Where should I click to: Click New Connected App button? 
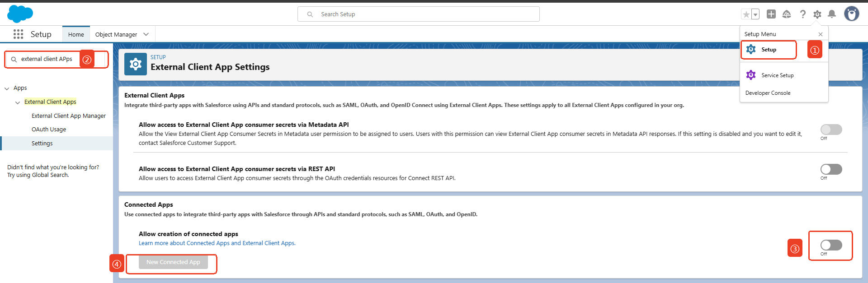[173, 262]
